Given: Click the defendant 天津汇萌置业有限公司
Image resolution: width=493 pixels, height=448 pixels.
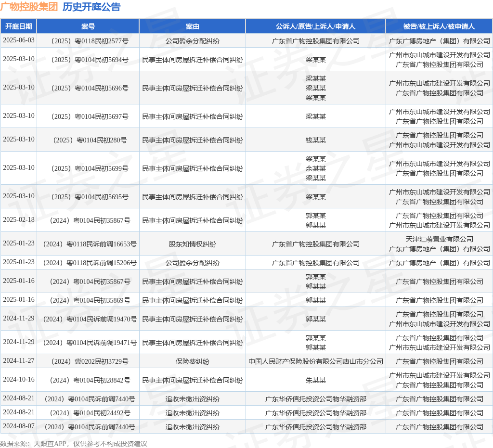Looking at the screenshot, I should click(439, 239).
